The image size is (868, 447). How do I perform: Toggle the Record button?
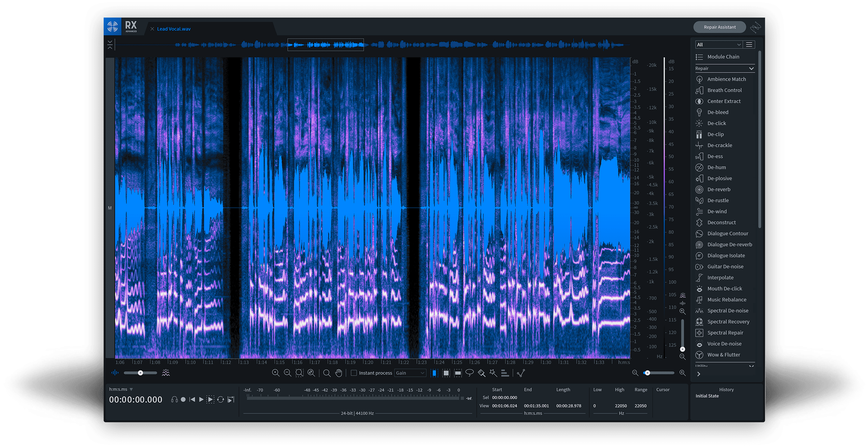click(183, 399)
